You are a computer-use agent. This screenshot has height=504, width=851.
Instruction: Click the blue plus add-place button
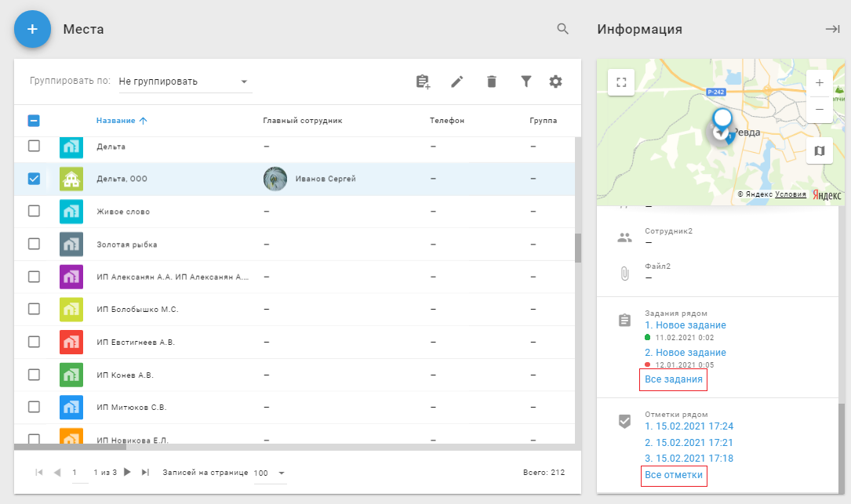pyautogui.click(x=33, y=29)
